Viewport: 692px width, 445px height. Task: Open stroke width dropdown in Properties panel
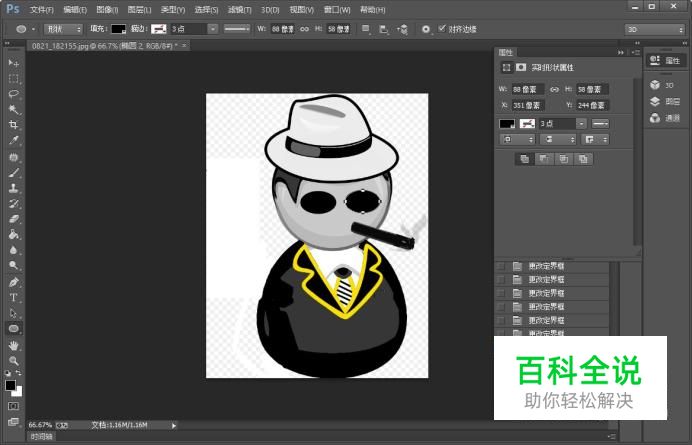582,124
